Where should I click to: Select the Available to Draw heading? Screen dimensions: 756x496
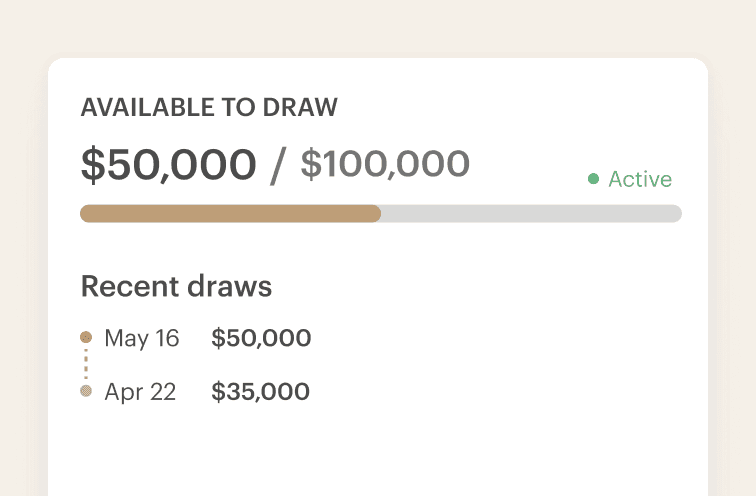coord(209,107)
